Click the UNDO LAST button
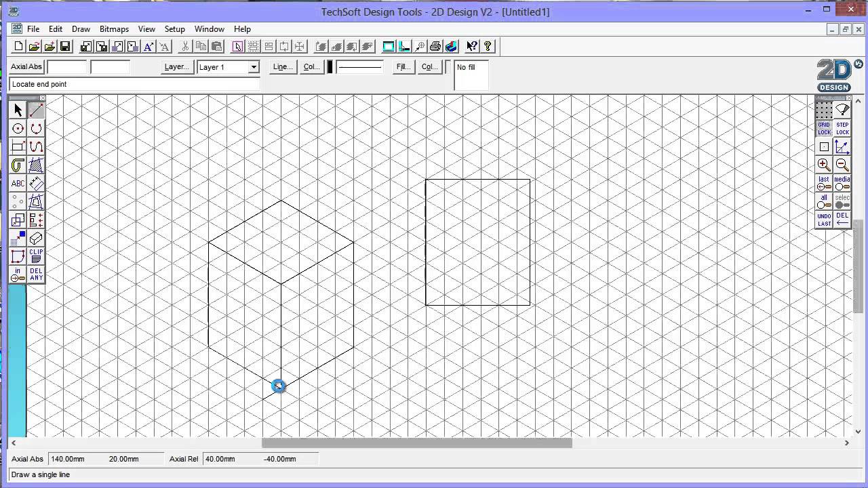The height and width of the screenshot is (488, 868). point(824,220)
